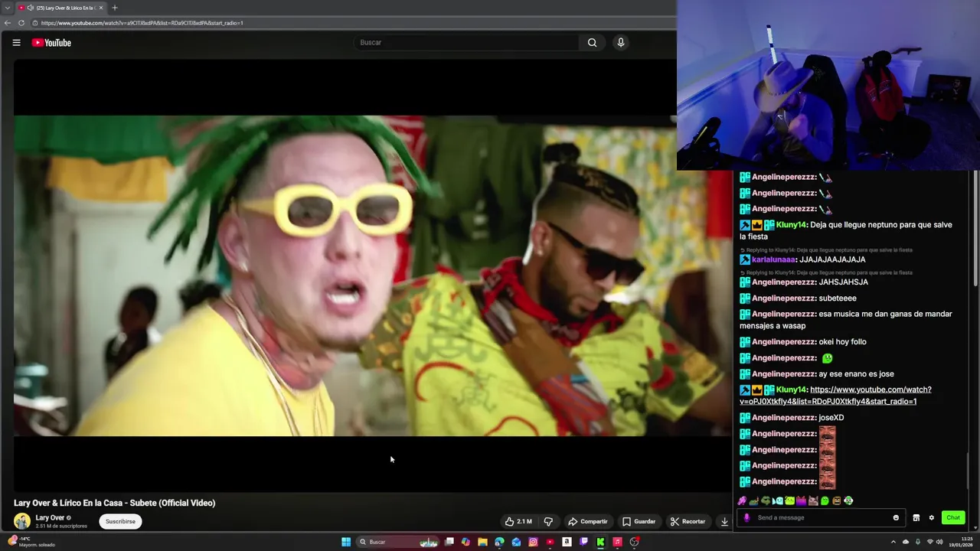Go to the YouTube home logo
980x551 pixels.
(51, 43)
